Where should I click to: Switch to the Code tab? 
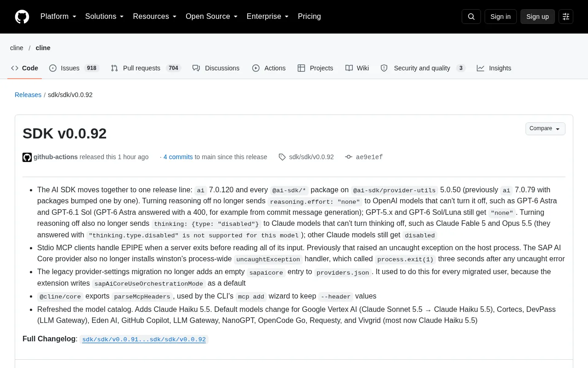24,68
